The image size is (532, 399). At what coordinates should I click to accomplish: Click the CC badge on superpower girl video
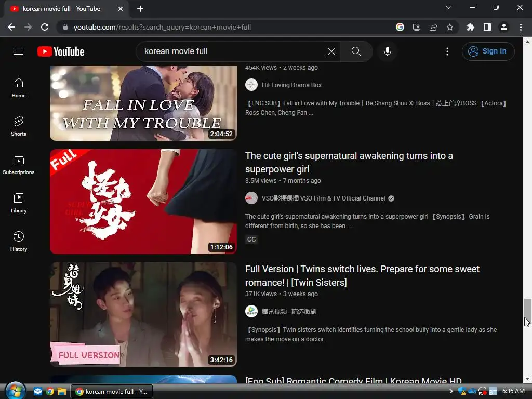point(251,239)
